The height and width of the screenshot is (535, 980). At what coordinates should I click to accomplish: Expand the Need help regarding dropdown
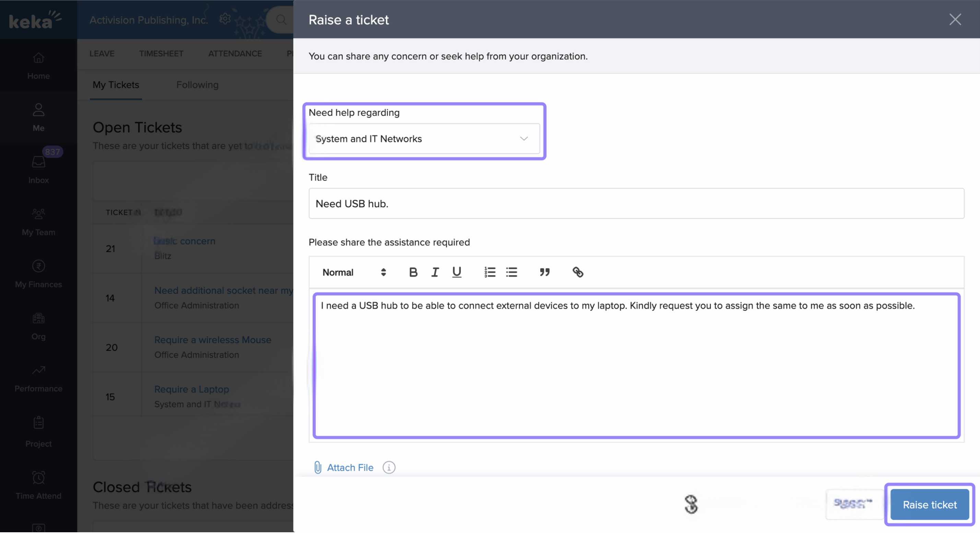424,139
